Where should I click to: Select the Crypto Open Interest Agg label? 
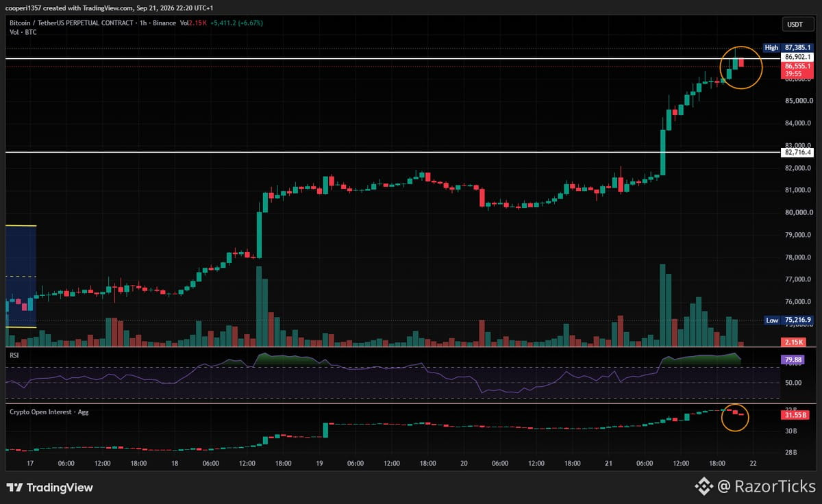49,412
